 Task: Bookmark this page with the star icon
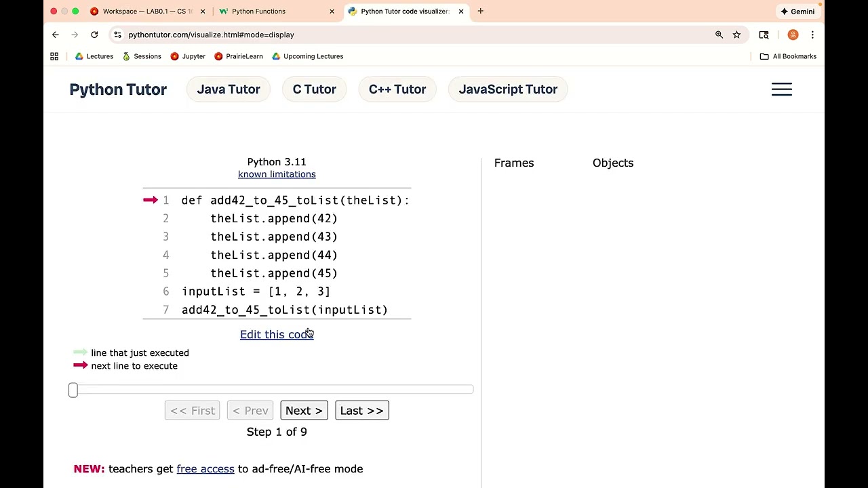coord(736,35)
